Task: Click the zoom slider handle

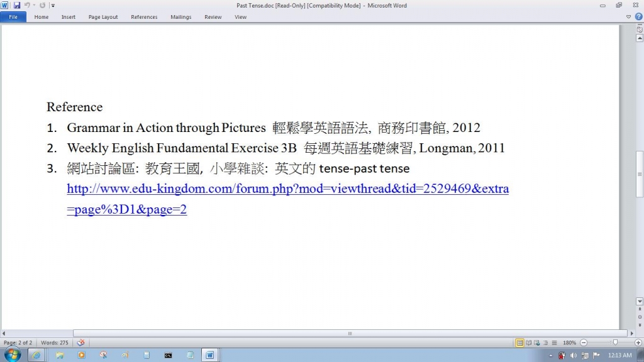Action: [x=614, y=343]
